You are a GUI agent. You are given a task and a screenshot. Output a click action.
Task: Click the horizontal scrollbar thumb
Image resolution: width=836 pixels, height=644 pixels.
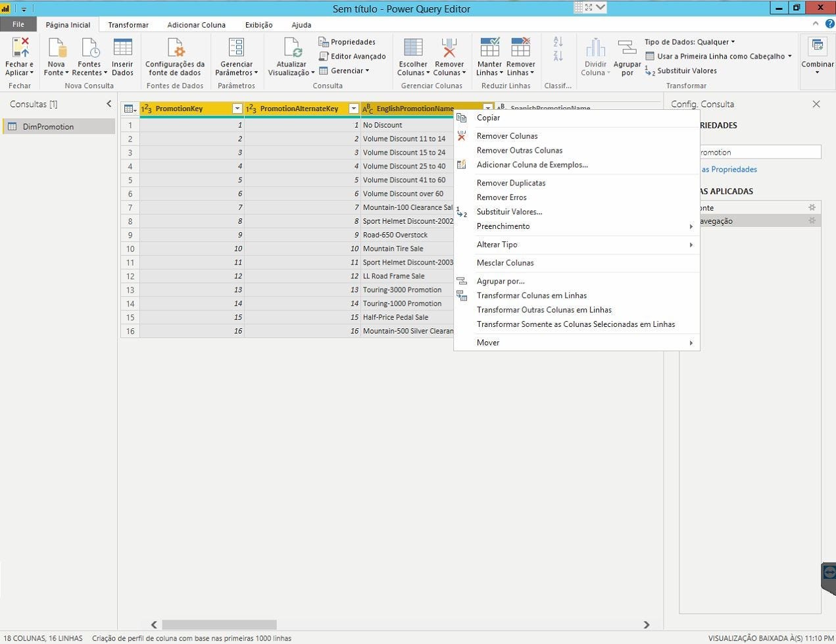coord(219,625)
